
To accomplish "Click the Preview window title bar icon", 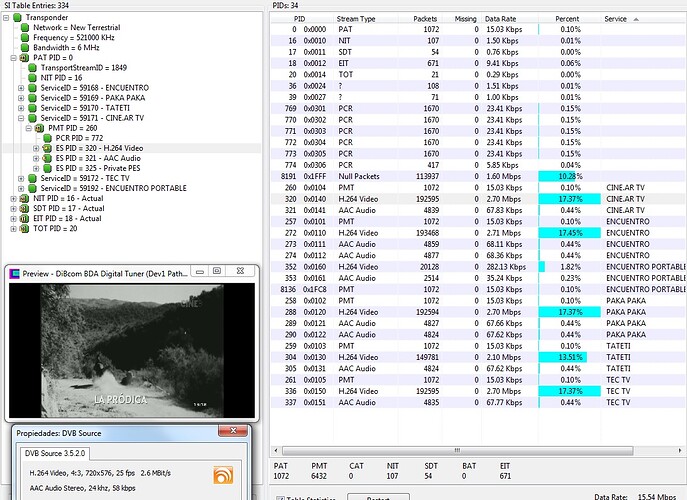I will 14,274.
